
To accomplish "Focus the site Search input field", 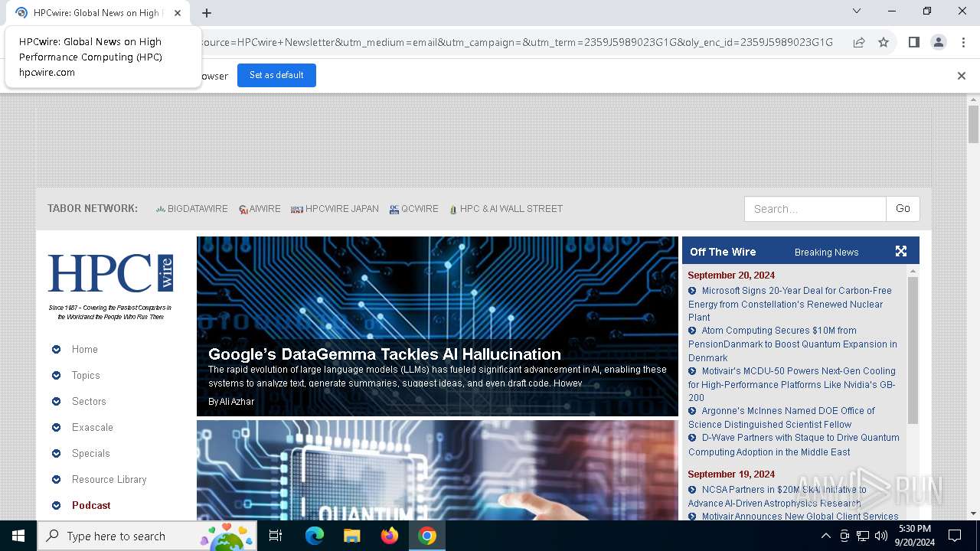I will [x=815, y=209].
